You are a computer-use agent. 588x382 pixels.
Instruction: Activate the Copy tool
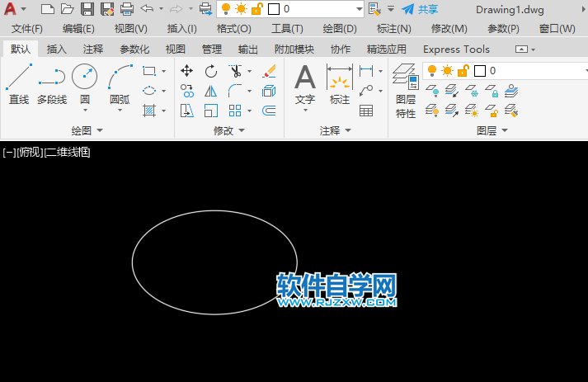(186, 91)
